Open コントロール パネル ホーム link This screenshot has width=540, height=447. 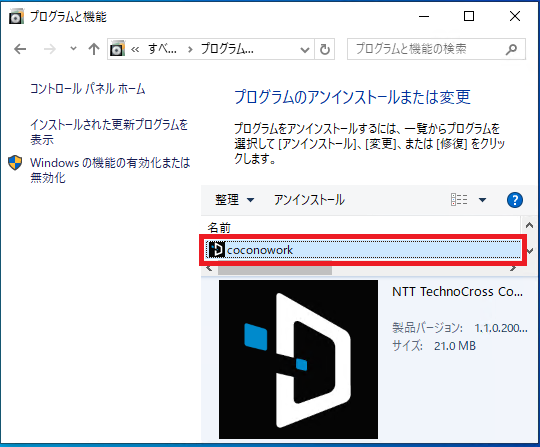pos(88,89)
